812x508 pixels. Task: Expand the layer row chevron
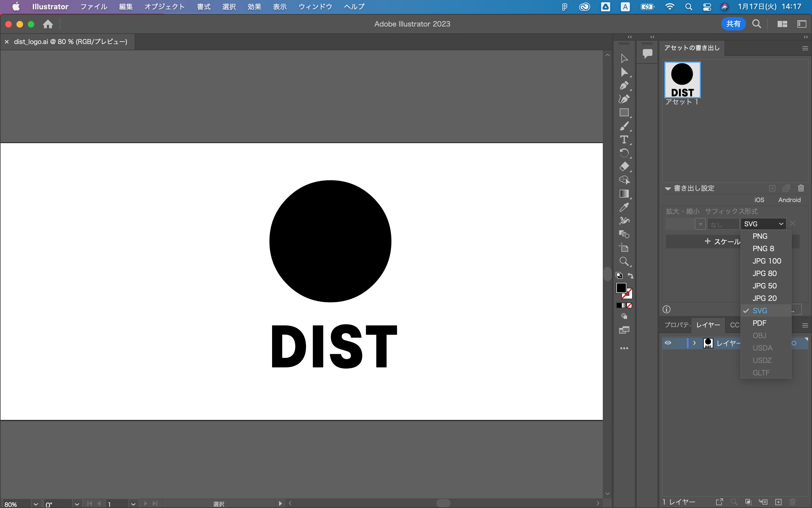click(x=694, y=343)
